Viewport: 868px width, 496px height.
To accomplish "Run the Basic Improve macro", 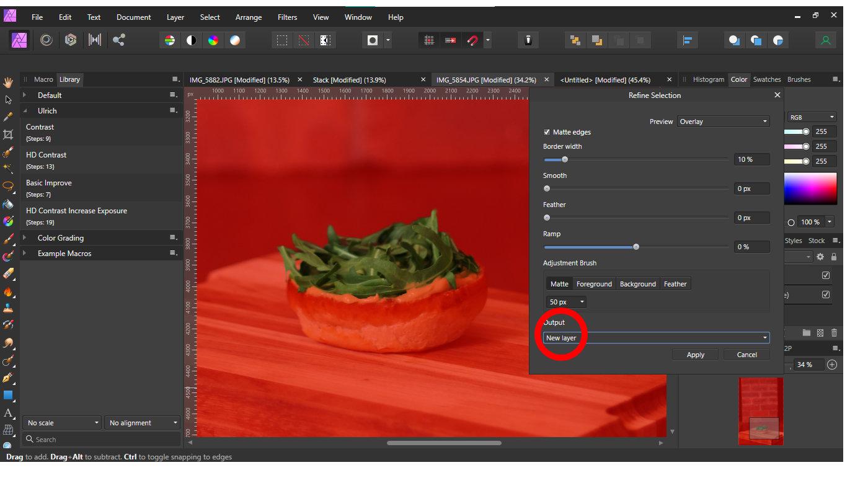I will click(x=102, y=188).
